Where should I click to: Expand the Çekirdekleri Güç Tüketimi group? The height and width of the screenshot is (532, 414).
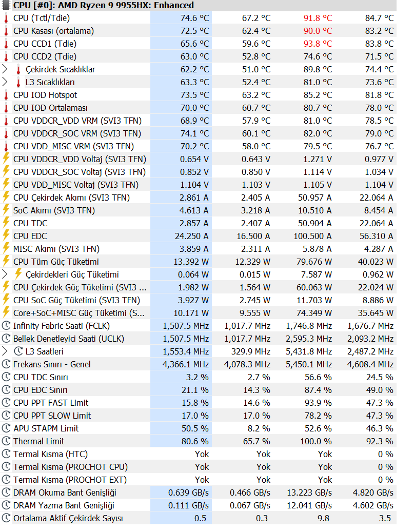(x=5, y=274)
